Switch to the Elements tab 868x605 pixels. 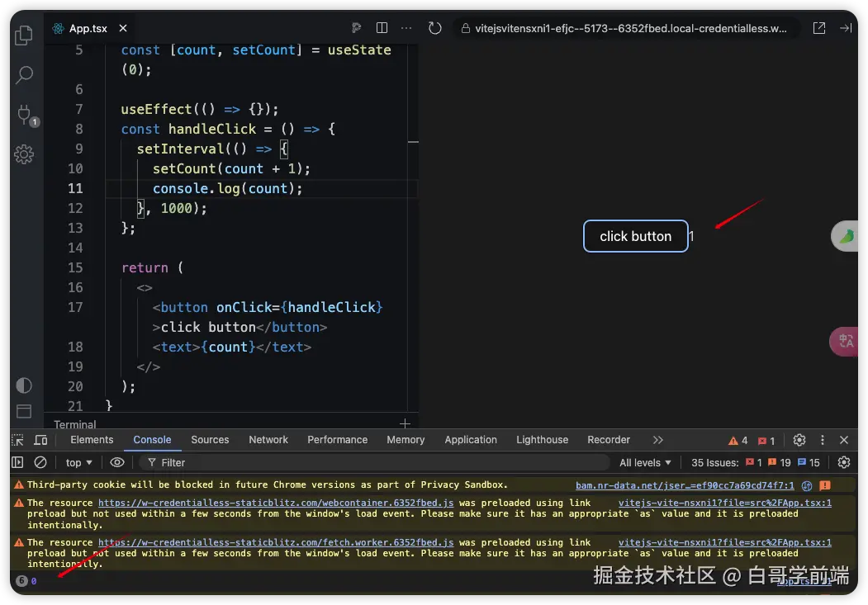(92, 440)
